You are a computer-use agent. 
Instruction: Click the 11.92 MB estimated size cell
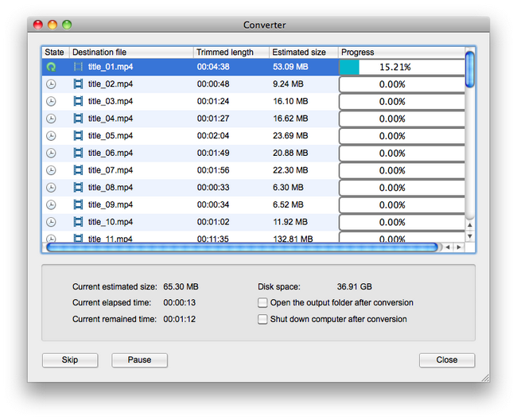(290, 222)
